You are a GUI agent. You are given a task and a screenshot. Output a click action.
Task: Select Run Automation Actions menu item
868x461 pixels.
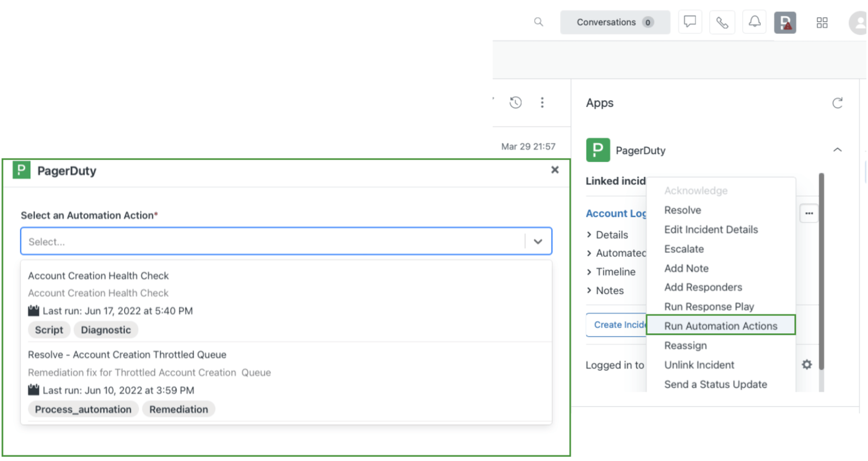tap(721, 326)
